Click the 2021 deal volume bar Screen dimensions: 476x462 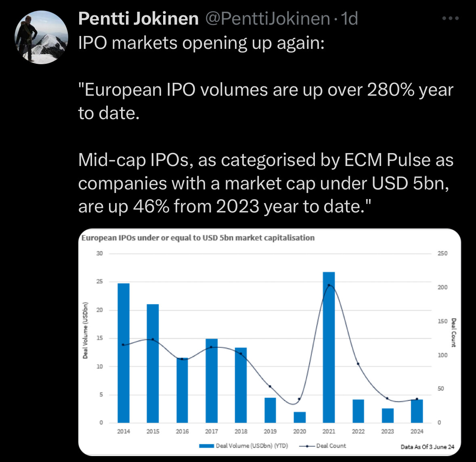[x=329, y=347]
